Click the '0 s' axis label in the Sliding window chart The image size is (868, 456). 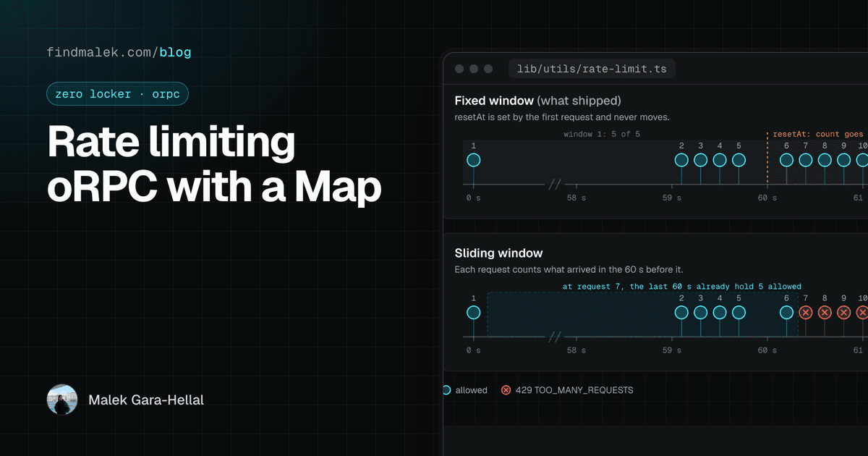click(x=474, y=350)
